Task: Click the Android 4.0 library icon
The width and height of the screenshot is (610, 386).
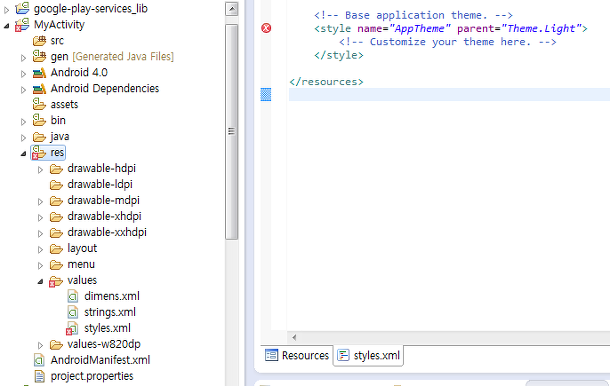Action: click(39, 73)
